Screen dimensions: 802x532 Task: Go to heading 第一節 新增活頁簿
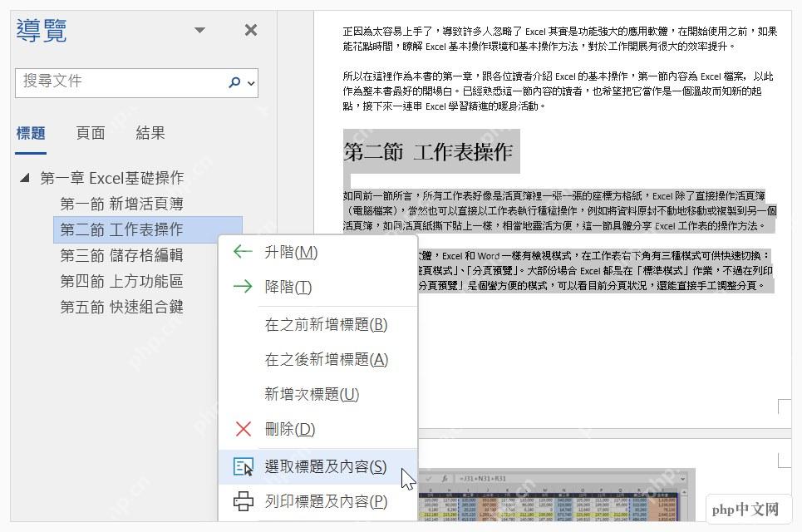tap(121, 204)
